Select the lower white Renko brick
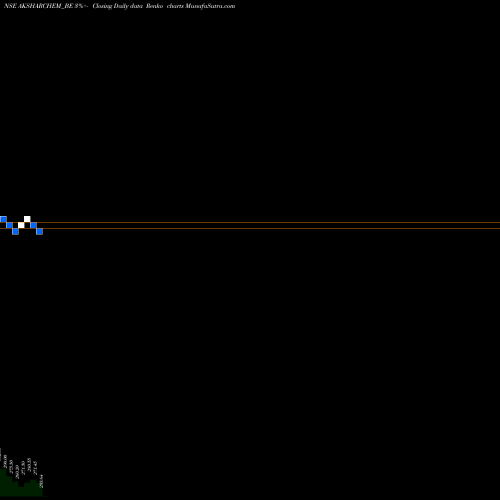This screenshot has width=500, height=500. 21,225
